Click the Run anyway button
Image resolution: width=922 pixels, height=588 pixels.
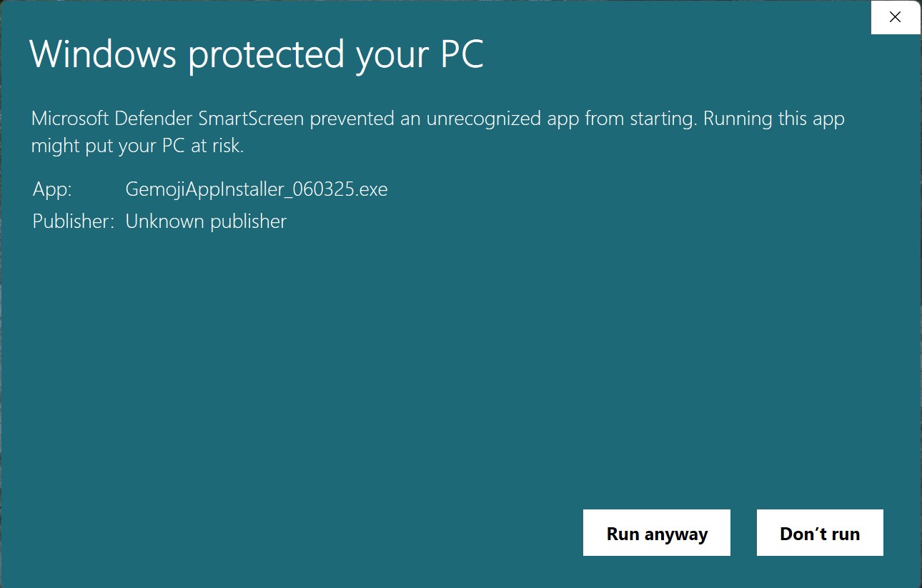pos(656,533)
